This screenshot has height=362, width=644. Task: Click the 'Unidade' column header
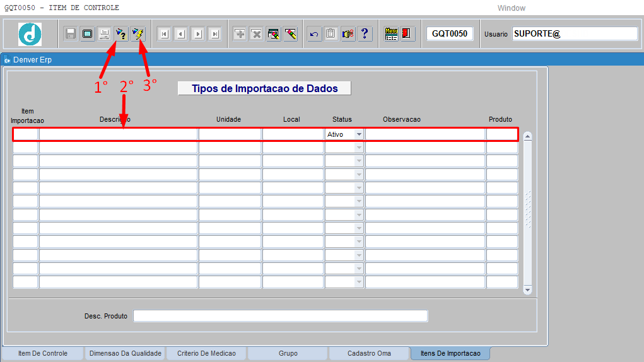pyautogui.click(x=228, y=119)
